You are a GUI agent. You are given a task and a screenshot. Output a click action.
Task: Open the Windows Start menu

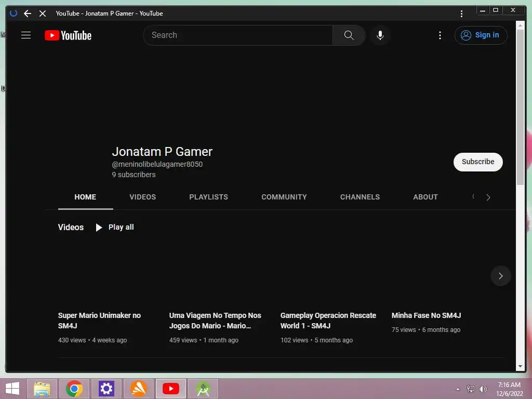pyautogui.click(x=12, y=389)
